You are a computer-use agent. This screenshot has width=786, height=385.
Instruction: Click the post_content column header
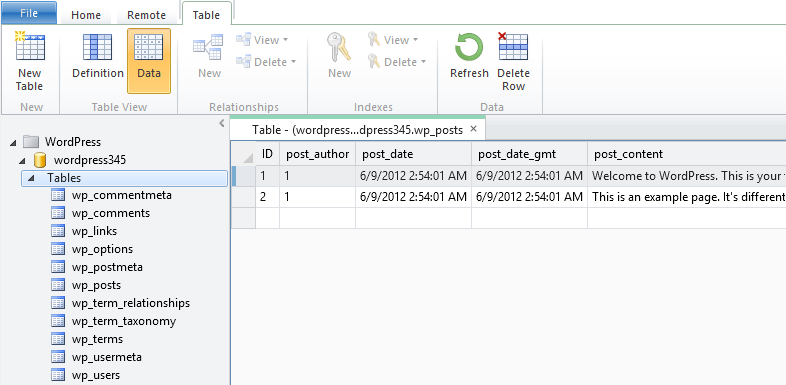(x=687, y=154)
